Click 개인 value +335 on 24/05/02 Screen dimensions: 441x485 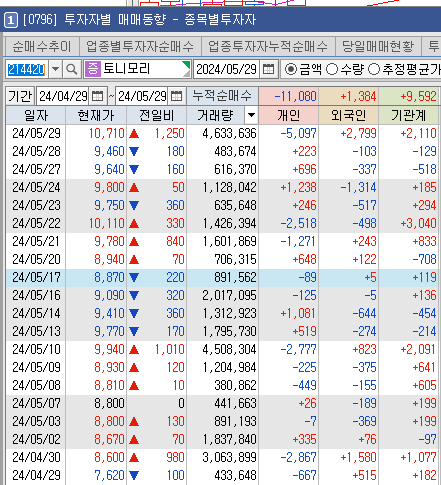pos(304,439)
